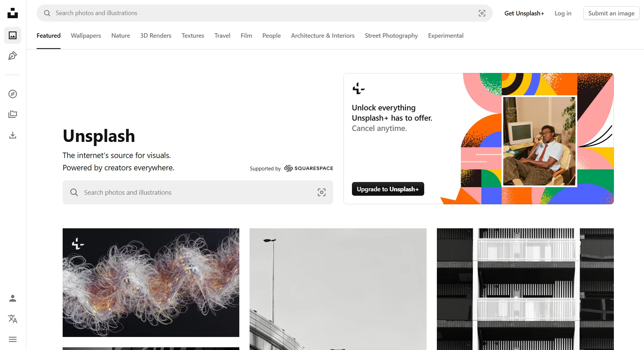Screen dimensions: 644x350
Task: Click the Log in link
Action: point(563,13)
